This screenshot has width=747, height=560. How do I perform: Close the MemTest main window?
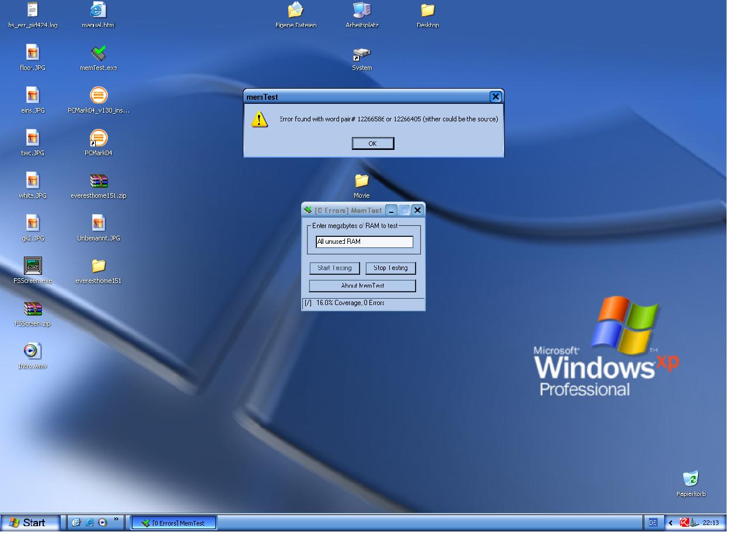pyautogui.click(x=417, y=211)
